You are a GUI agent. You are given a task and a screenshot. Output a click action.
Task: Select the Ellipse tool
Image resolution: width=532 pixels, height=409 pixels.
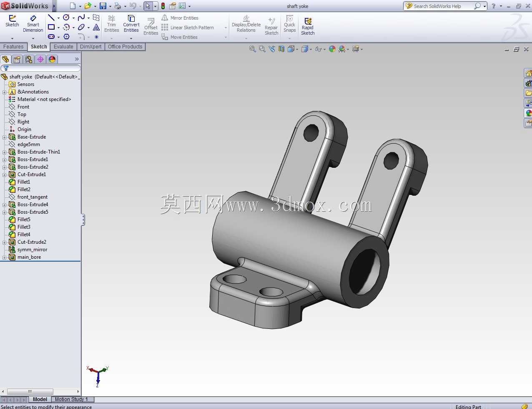point(81,27)
